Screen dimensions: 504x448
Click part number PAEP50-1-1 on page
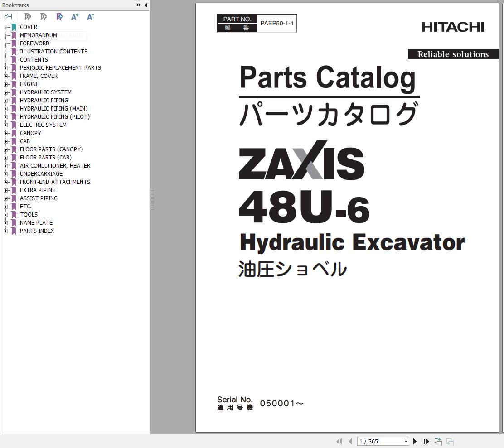pyautogui.click(x=277, y=23)
